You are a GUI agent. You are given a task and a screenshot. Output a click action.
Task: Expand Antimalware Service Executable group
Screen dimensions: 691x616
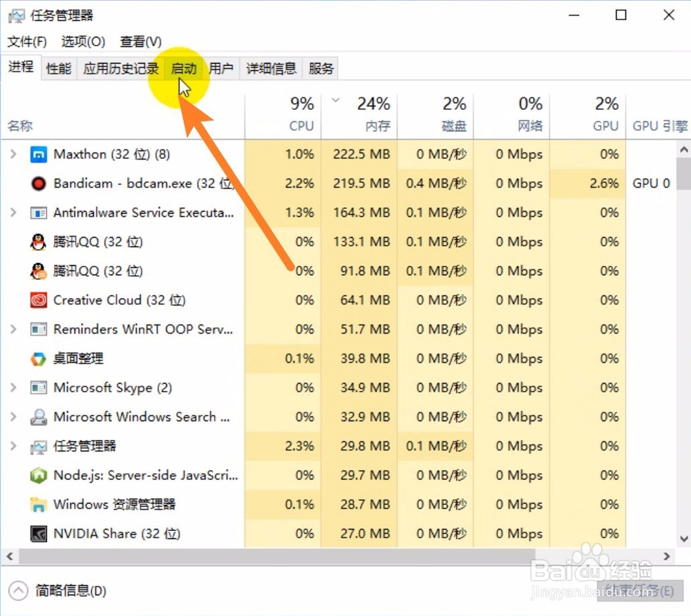13,213
